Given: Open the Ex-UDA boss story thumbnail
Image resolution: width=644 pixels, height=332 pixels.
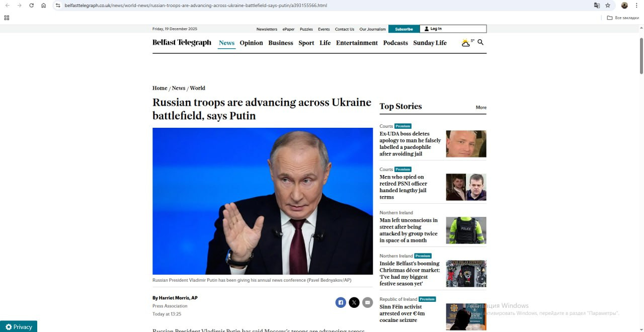Looking at the screenshot, I should tap(466, 144).
